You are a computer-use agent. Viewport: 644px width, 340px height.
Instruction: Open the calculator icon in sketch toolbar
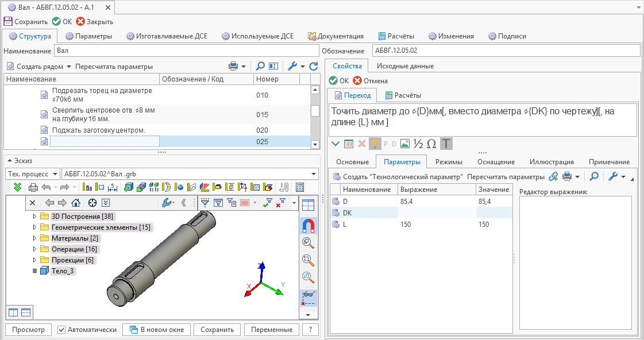tap(300, 187)
